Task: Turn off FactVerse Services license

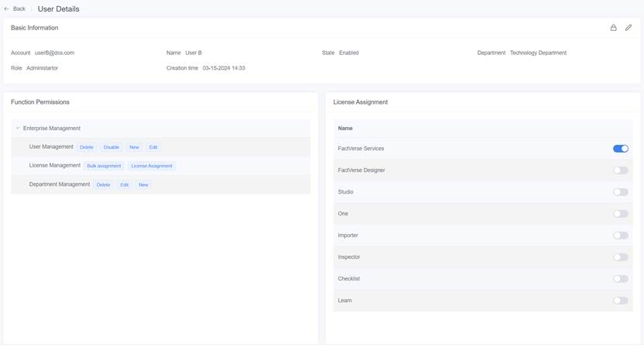Action: tap(620, 149)
